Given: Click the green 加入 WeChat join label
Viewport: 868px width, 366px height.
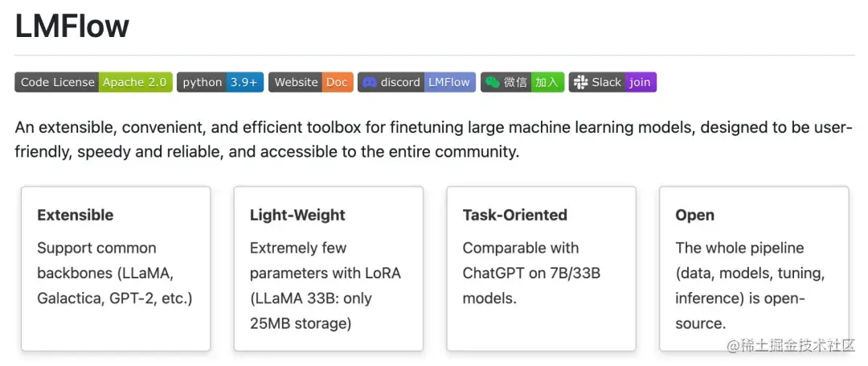Looking at the screenshot, I should click(x=547, y=82).
